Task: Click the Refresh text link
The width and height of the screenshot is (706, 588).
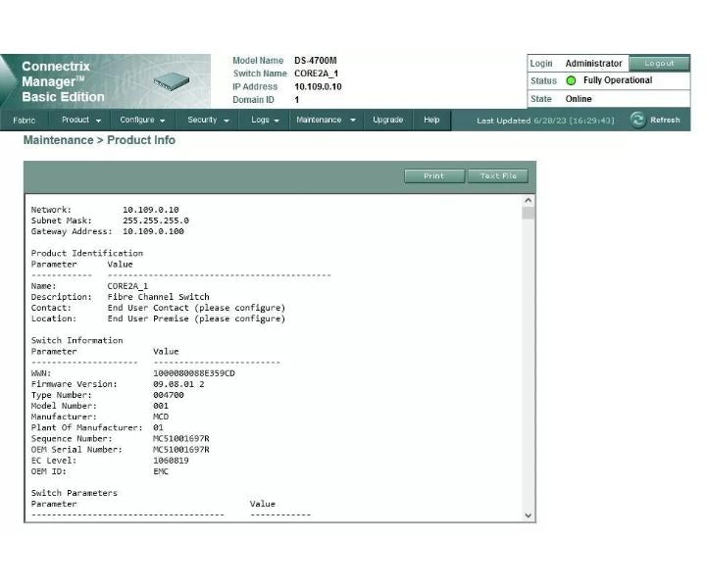Action: (x=665, y=121)
